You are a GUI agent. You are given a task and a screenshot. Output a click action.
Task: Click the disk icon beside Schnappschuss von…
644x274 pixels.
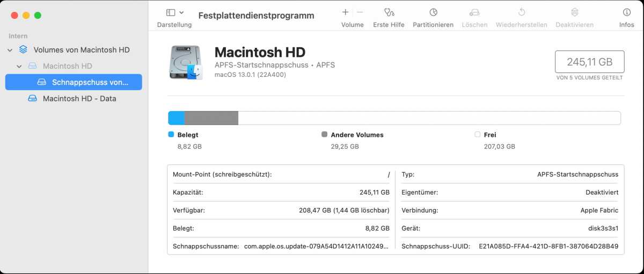click(42, 82)
